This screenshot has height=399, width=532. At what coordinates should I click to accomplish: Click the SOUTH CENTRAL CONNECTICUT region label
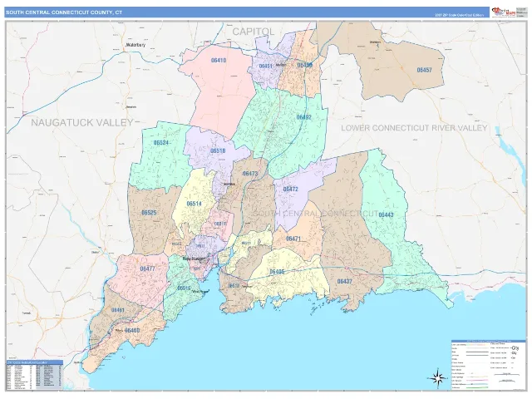pos(316,214)
